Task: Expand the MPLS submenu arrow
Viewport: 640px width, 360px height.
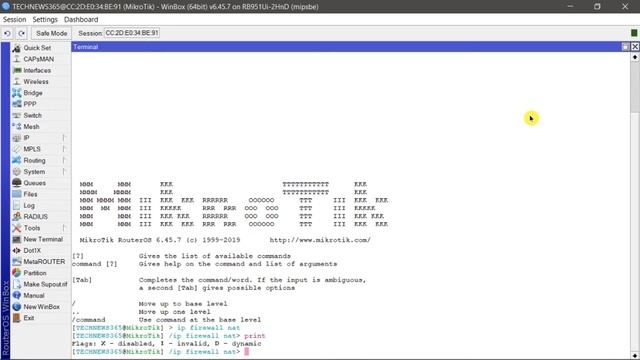Action: [64, 149]
